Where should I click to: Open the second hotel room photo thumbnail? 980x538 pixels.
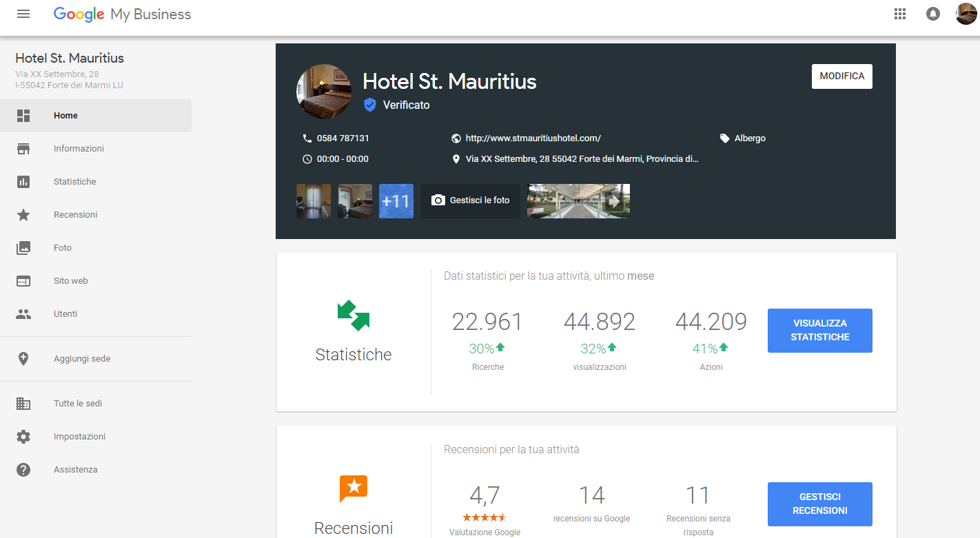(x=355, y=201)
